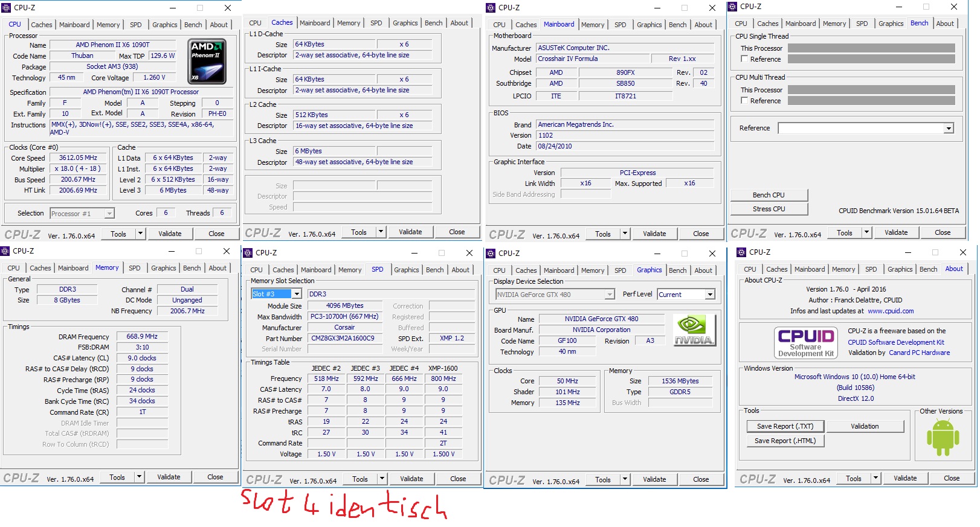Click the Thuban code name field
The image size is (980, 527).
pyautogui.click(x=82, y=56)
